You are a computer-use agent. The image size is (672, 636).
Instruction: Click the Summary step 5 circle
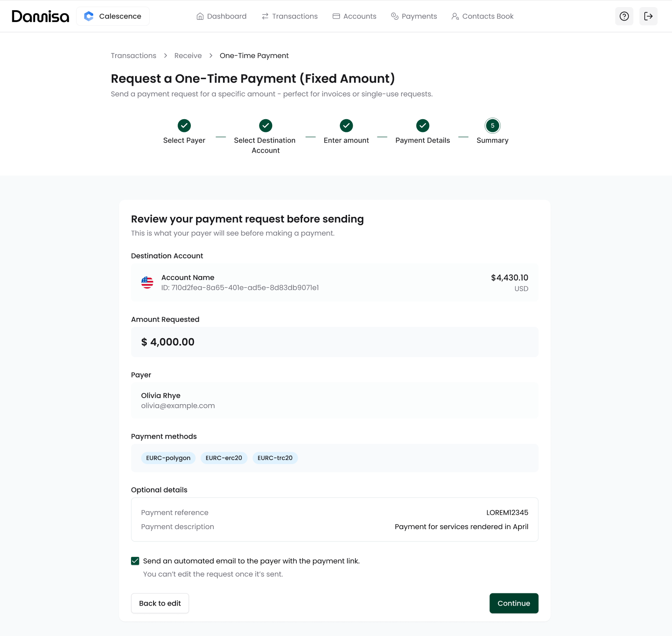pyautogui.click(x=493, y=126)
